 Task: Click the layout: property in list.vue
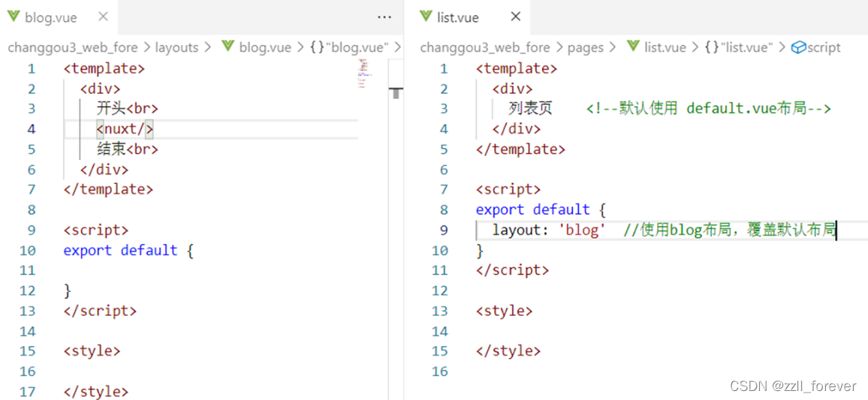[520, 230]
